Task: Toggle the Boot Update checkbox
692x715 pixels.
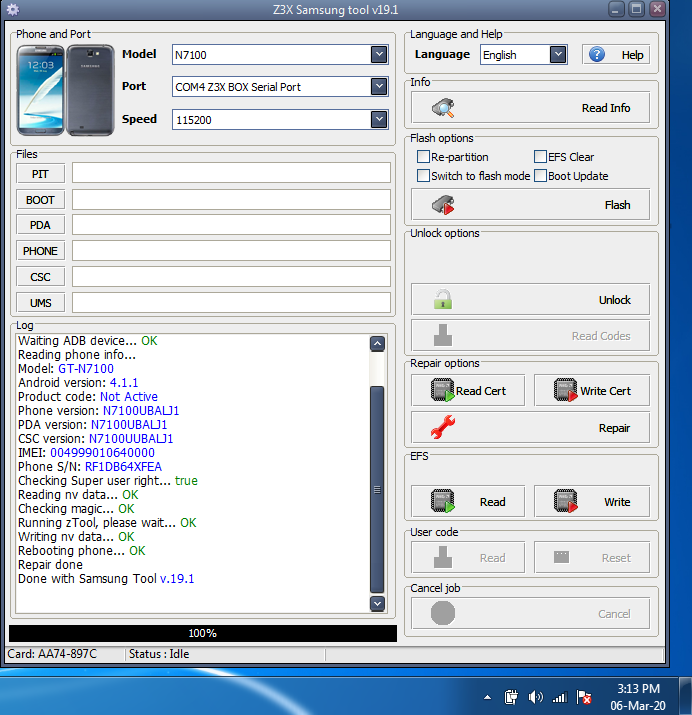Action: [540, 176]
